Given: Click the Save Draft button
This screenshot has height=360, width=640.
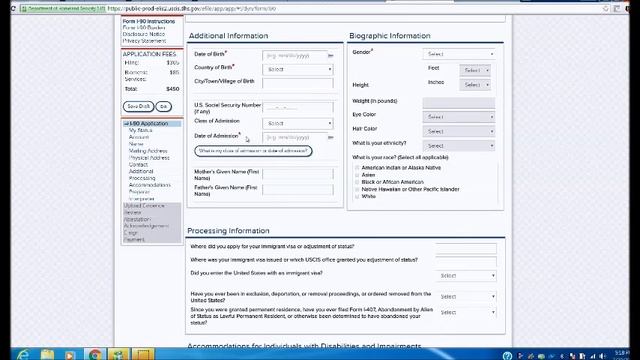Looking at the screenshot, I should (x=138, y=107).
